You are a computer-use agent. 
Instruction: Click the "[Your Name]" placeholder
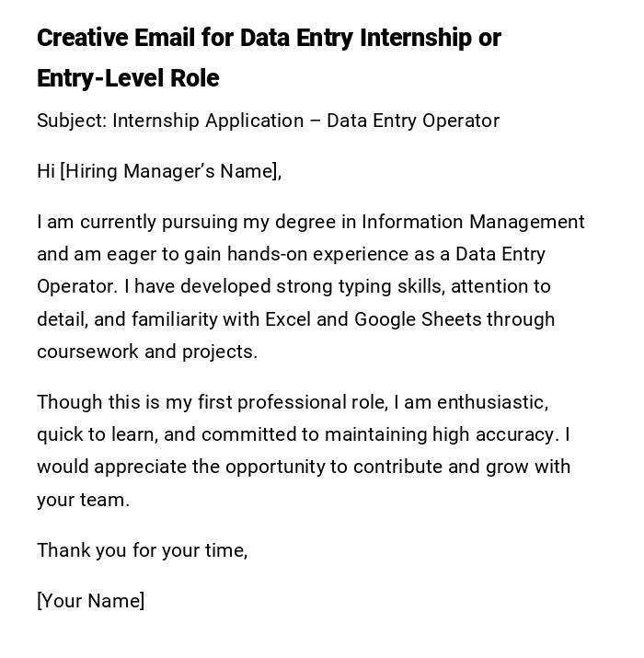[x=90, y=601]
